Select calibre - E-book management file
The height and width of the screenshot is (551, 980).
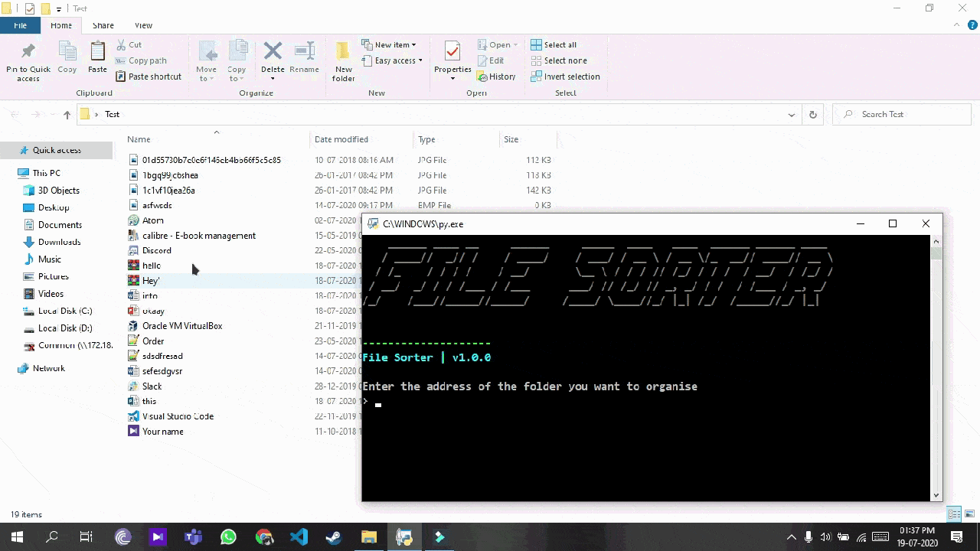click(199, 236)
